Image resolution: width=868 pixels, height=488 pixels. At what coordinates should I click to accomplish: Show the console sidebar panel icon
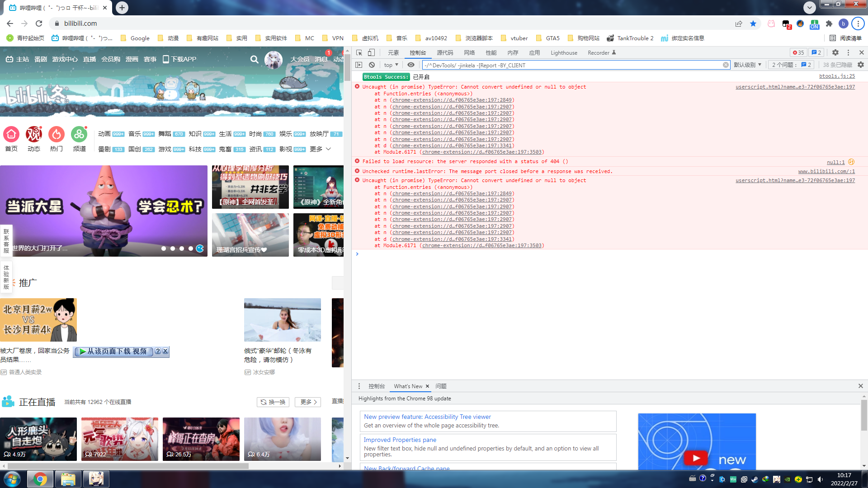[359, 65]
